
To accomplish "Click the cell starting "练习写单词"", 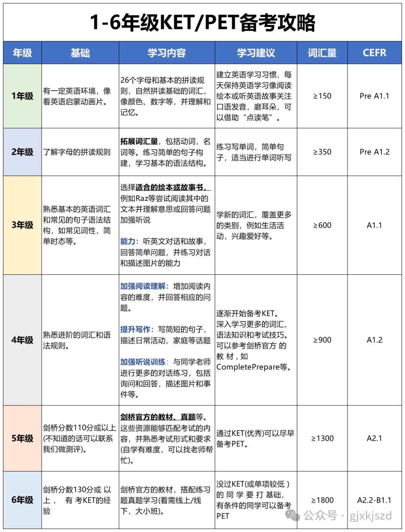I will coord(256,152).
